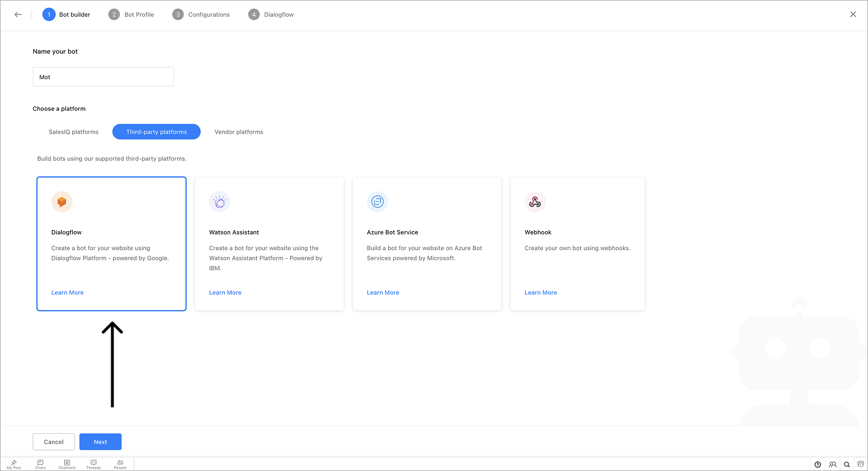The width and height of the screenshot is (868, 471).
Task: Switch to Vendor platforms tab
Action: [x=238, y=132]
